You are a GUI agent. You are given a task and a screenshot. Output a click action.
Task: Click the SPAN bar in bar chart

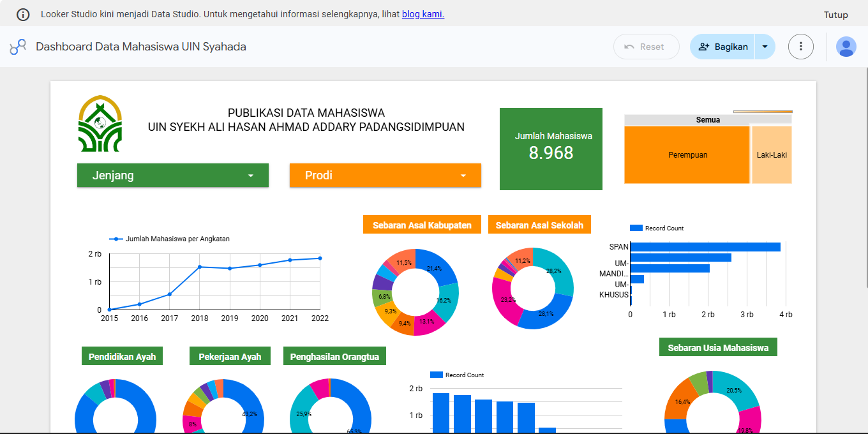click(x=705, y=247)
